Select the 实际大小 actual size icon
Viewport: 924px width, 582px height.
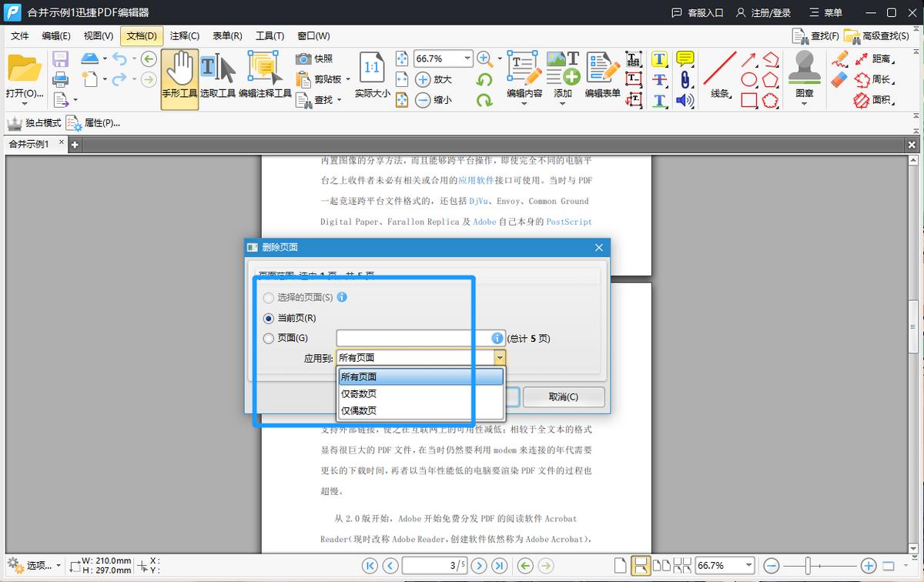click(371, 76)
